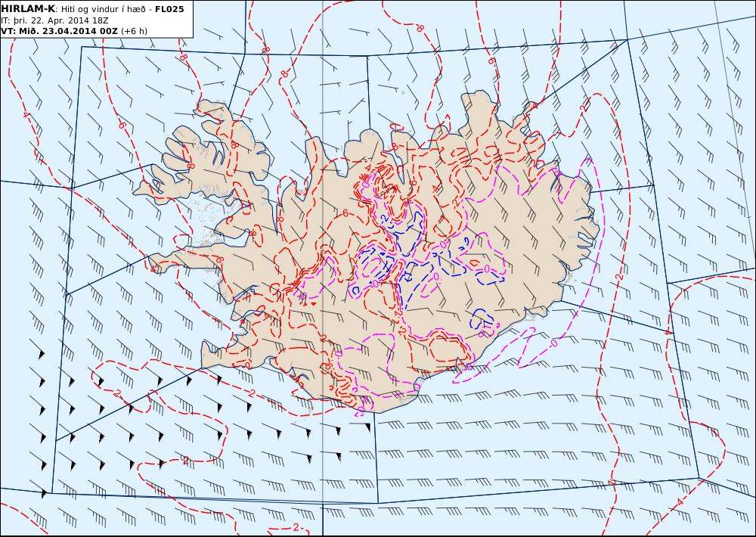
Task: Click the '(+6 h)' forecast offset text
Action: 134,31
